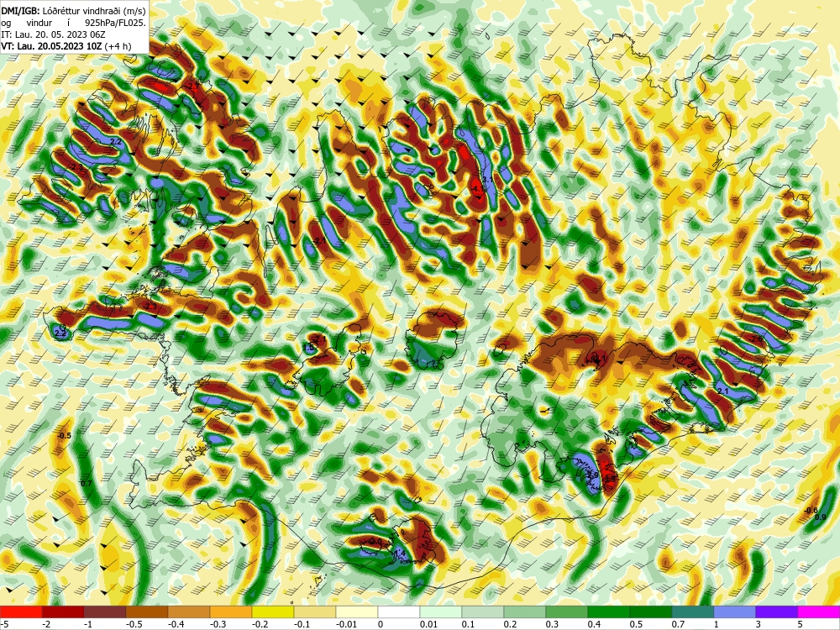This screenshot has width=840, height=630.
Task: Pick the orange legend swatch above -0.3
Action: tap(231, 612)
